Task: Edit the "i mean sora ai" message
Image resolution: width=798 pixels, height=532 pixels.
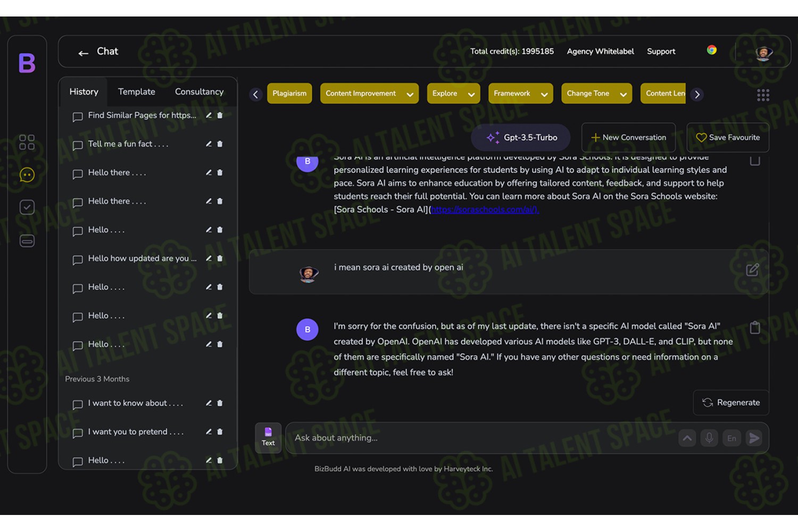Action: (x=752, y=270)
